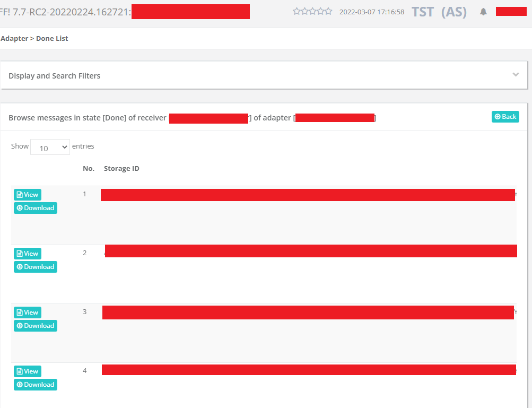Set rating to five stars
The height and width of the screenshot is (408, 532).
pos(328,10)
